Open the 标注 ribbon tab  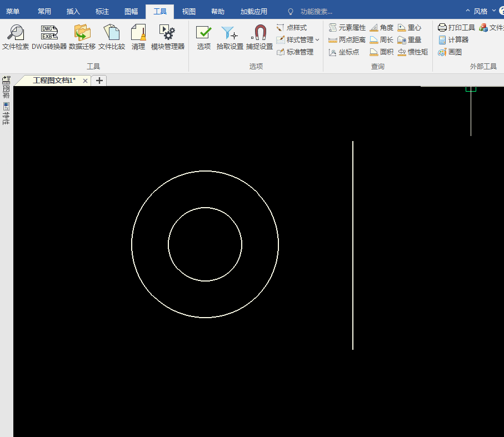point(102,11)
